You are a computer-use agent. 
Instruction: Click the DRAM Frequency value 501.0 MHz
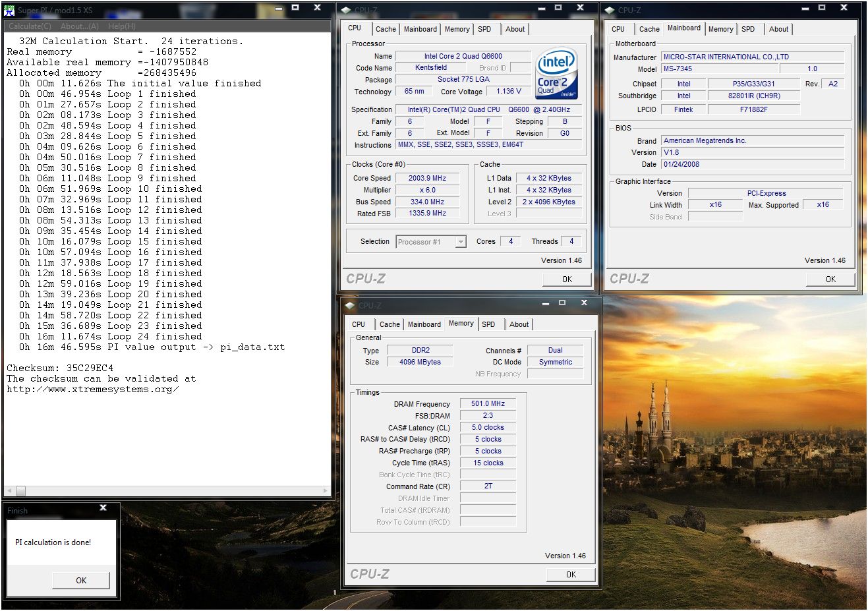pos(488,403)
